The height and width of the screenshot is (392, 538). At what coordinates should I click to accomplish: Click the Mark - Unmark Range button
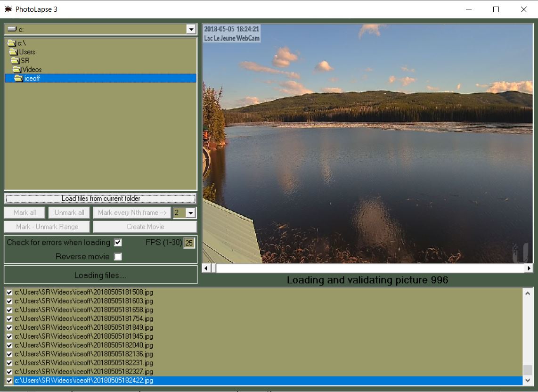click(x=46, y=227)
